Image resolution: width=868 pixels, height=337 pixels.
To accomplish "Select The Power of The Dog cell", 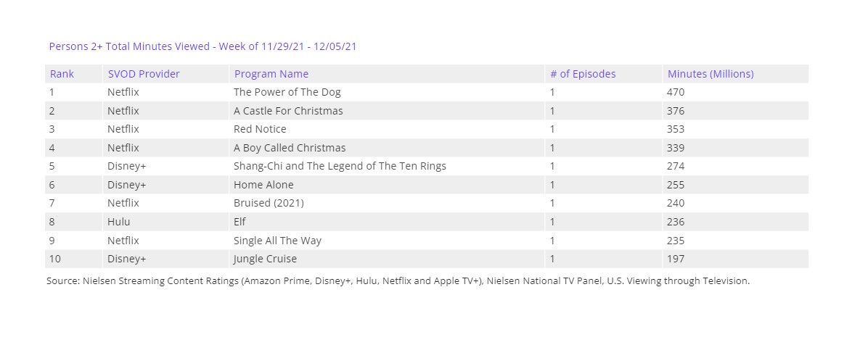I will click(287, 92).
